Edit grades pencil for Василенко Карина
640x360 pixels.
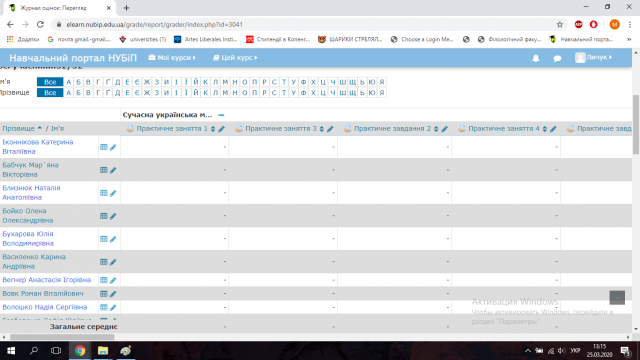point(113,262)
